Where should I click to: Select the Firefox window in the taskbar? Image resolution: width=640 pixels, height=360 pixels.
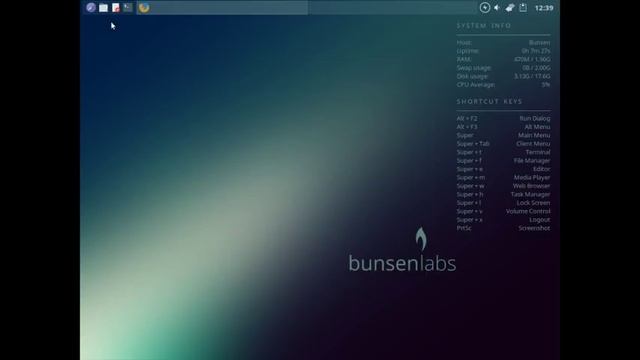pos(222,8)
